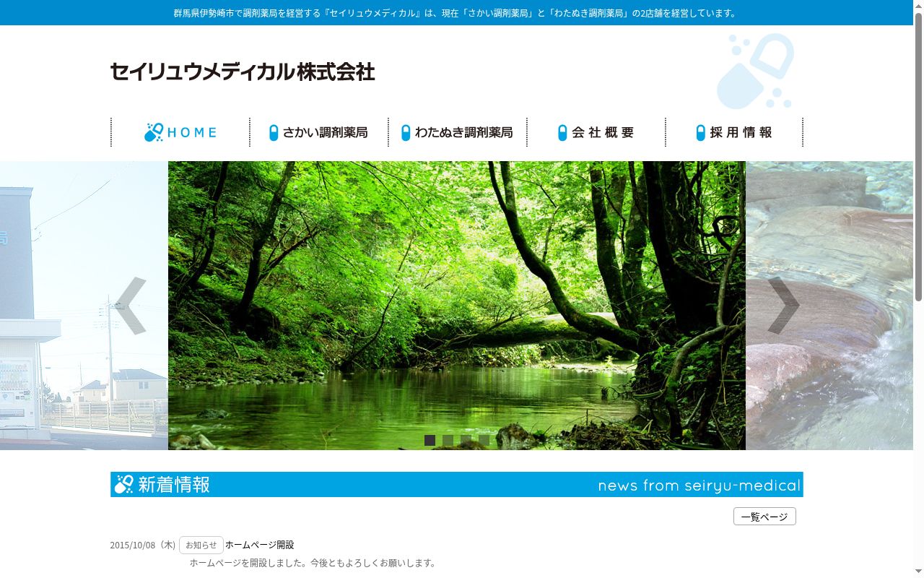Advance slideshow with the right arrow
The width and height of the screenshot is (924, 578).
(x=783, y=306)
